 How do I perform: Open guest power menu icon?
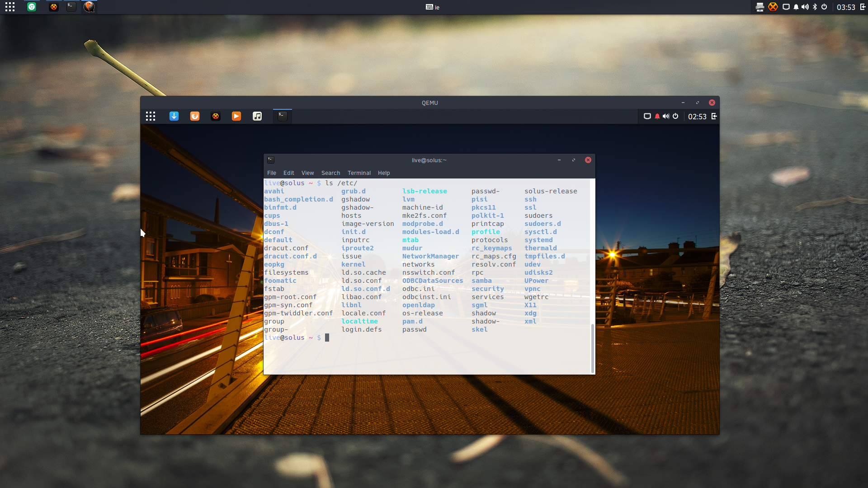point(675,116)
